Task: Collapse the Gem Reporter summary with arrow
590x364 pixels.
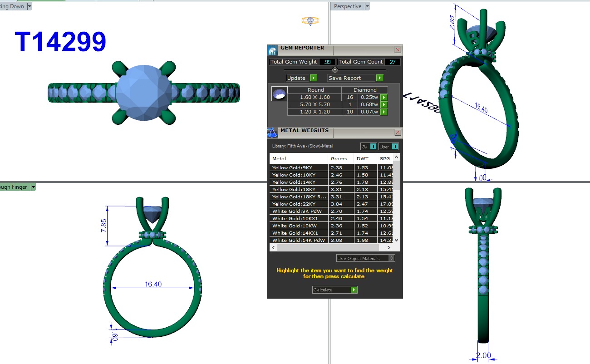Action: click(x=335, y=70)
